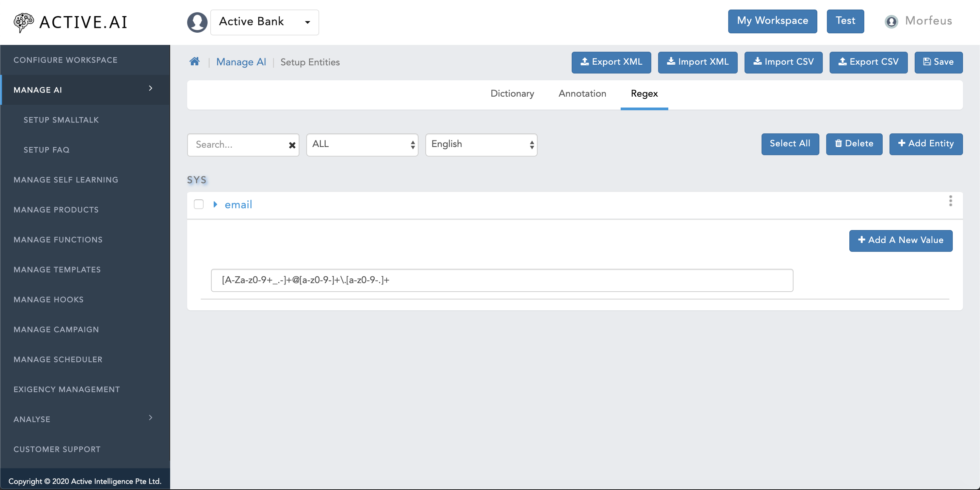Click the SYS section heading
The height and width of the screenshot is (490, 980).
pos(197,180)
